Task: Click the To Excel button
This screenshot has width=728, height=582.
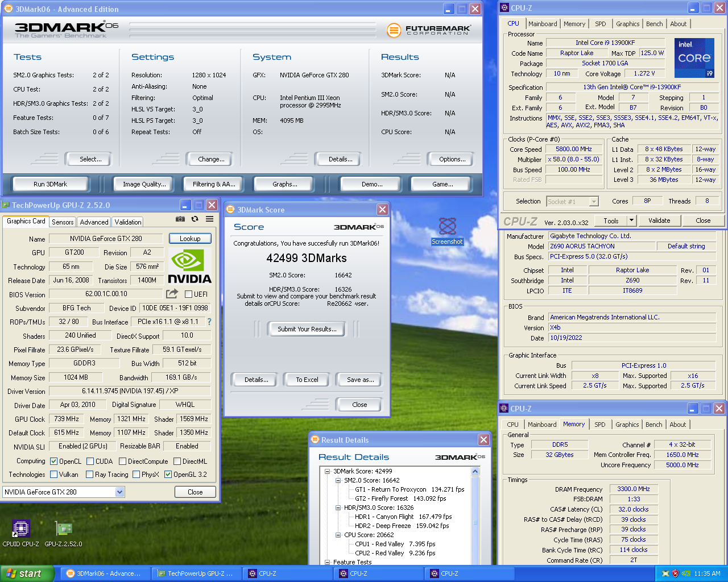Action: click(x=307, y=380)
